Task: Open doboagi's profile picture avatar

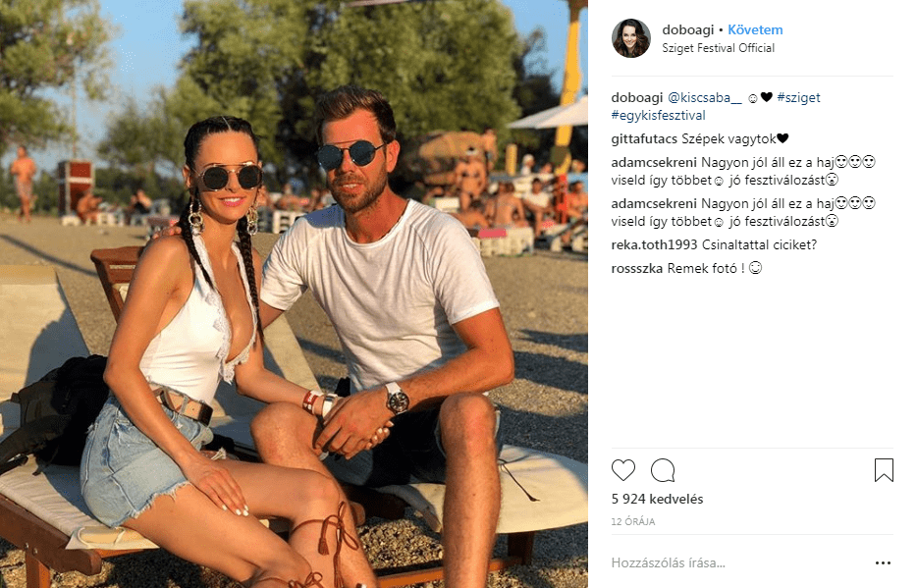Action: click(x=631, y=38)
